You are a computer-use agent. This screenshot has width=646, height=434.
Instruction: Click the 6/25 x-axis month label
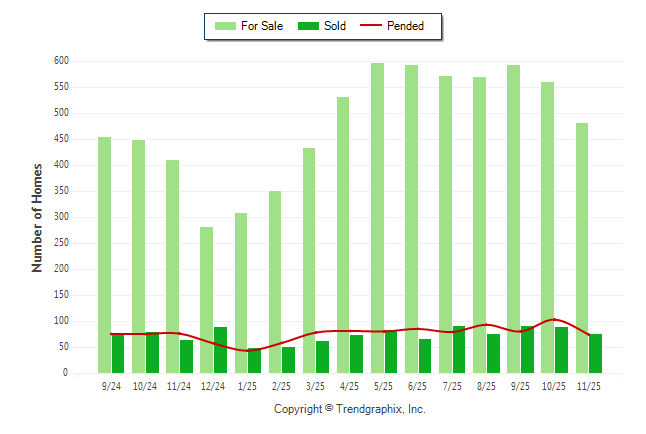(x=417, y=385)
